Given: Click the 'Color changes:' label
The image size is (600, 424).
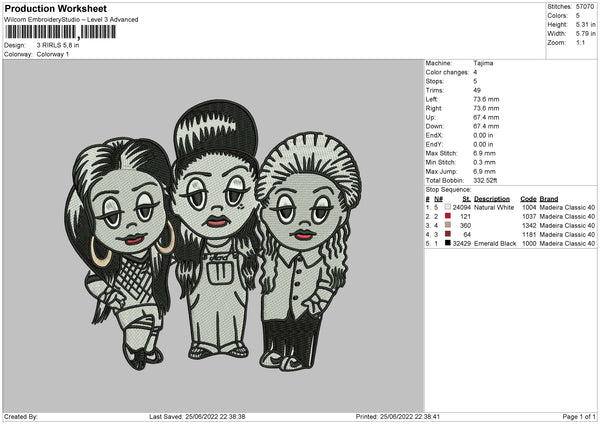Looking at the screenshot, I should point(447,72).
